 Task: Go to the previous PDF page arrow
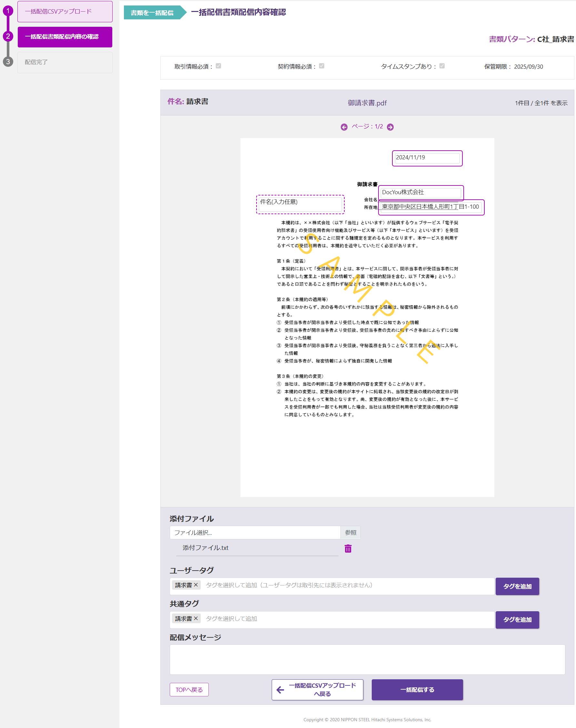pos(344,127)
